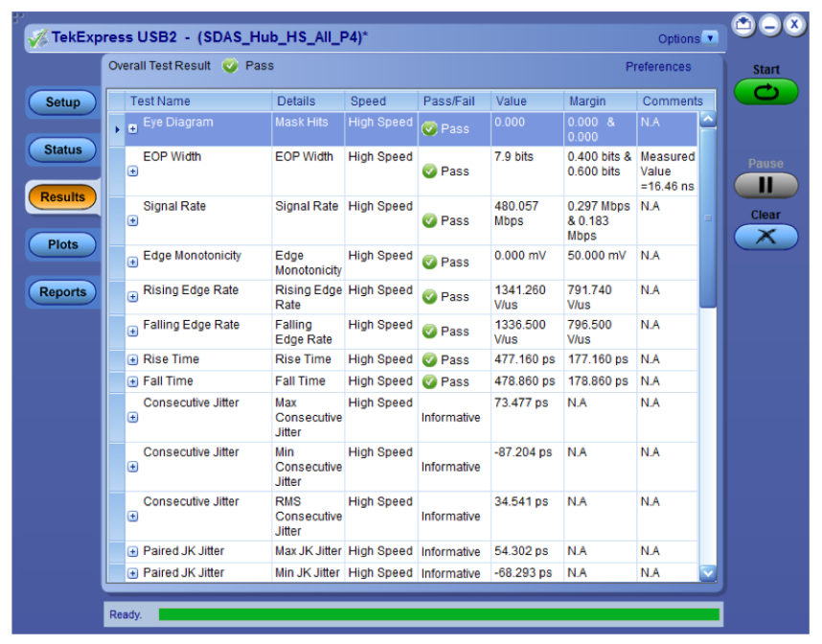This screenshot has height=644, width=822.
Task: Click the green progress bar
Action: pyautogui.click(x=439, y=614)
